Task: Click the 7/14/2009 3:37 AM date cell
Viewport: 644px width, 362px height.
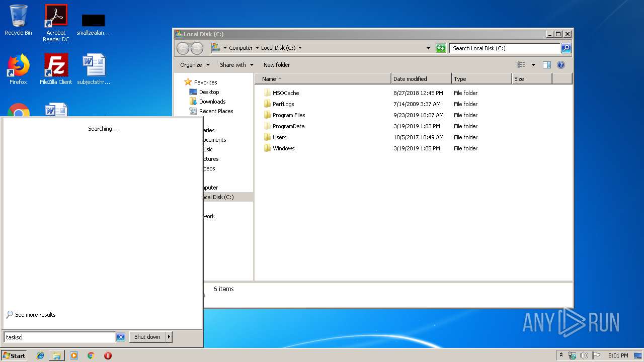Action: click(x=417, y=104)
